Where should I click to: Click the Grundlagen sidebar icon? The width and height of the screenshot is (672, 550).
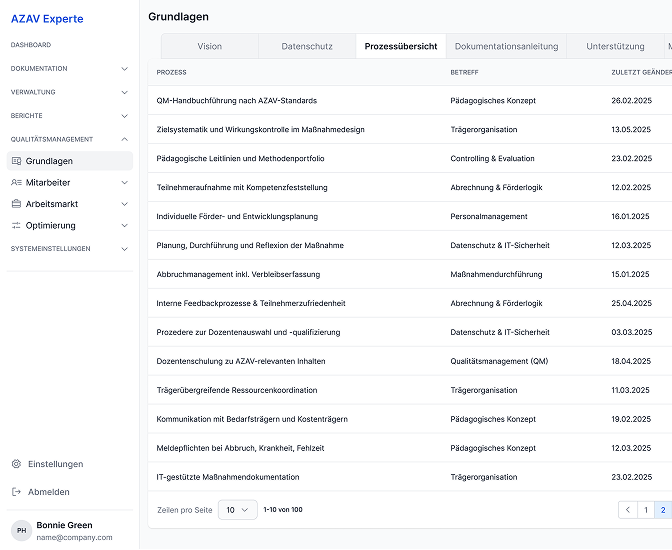coord(16,161)
